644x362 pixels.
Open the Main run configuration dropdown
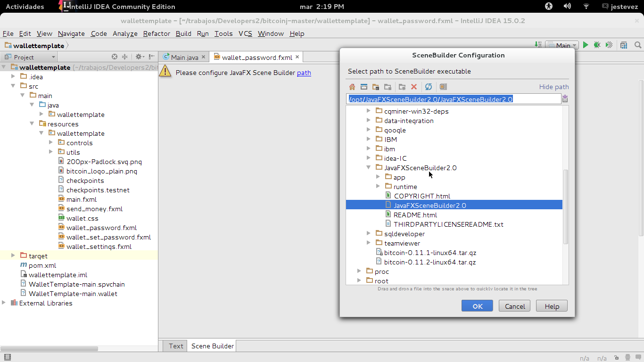[x=561, y=45]
